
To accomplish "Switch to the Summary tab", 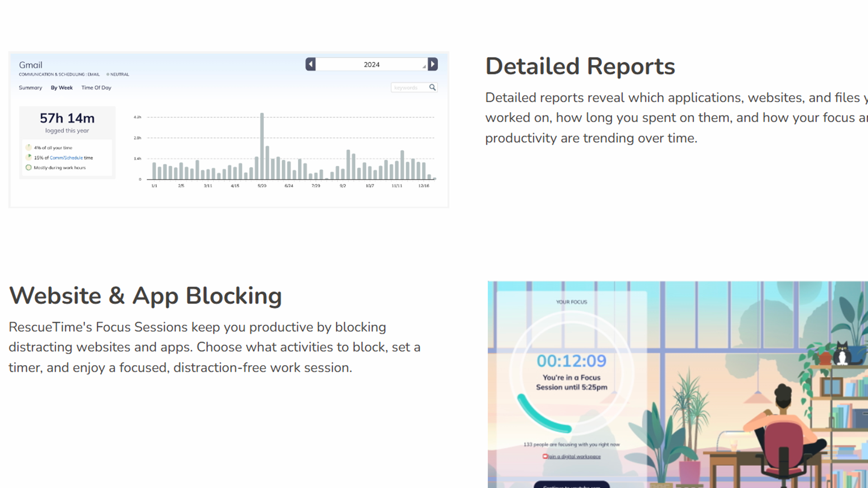I will pos(30,88).
